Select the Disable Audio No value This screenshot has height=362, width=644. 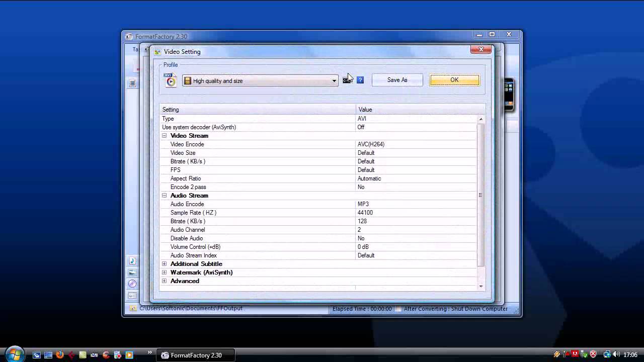click(x=416, y=238)
